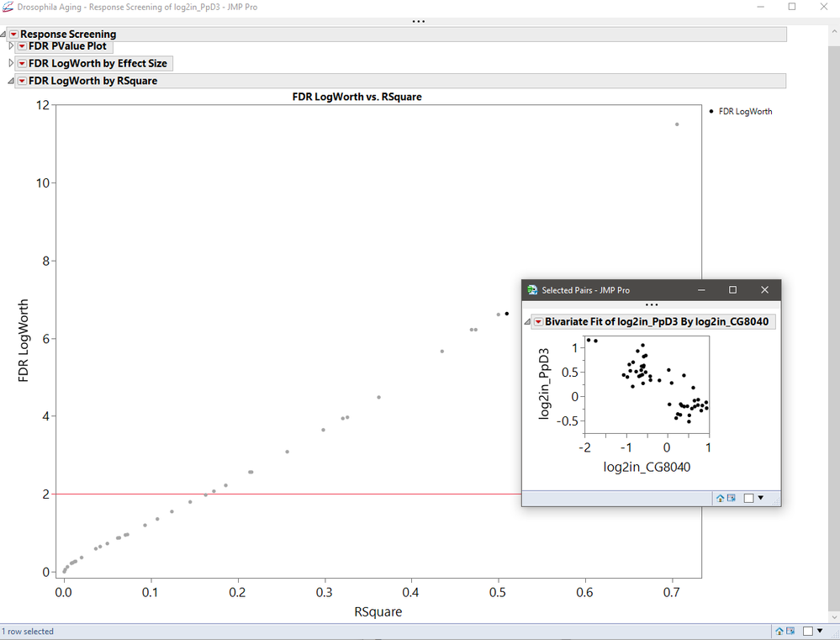The width and height of the screenshot is (840, 640).
Task: Click the data table icon in Selected Pairs window
Action: tap(731, 499)
